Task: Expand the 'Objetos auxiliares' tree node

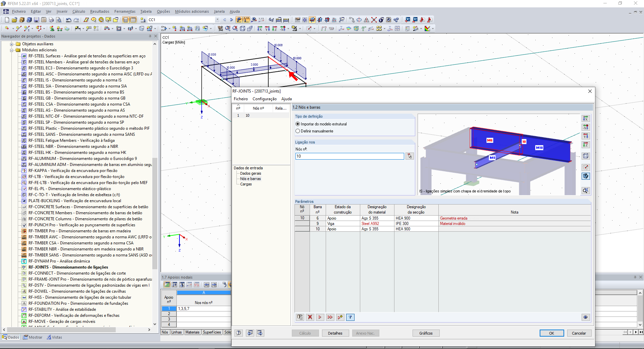Action: pos(12,44)
